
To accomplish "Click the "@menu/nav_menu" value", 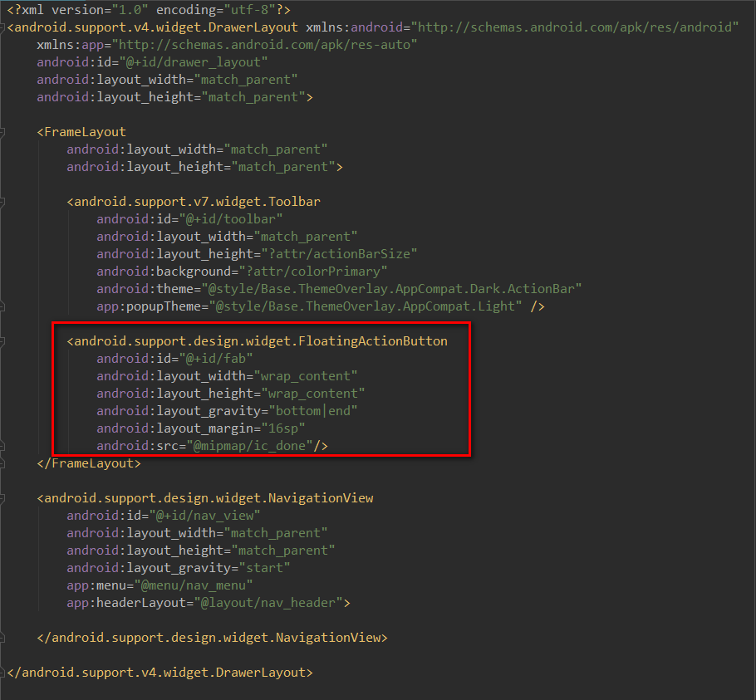I will (194, 585).
